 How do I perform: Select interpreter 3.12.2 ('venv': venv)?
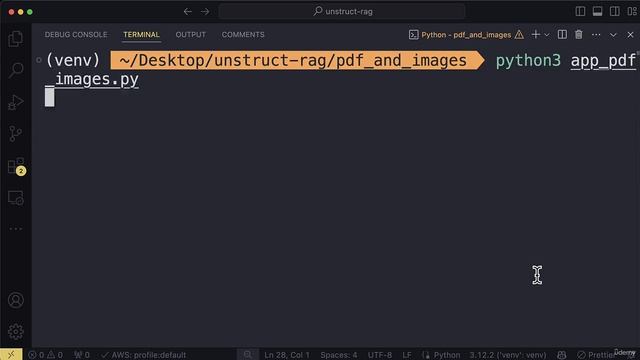point(507,355)
